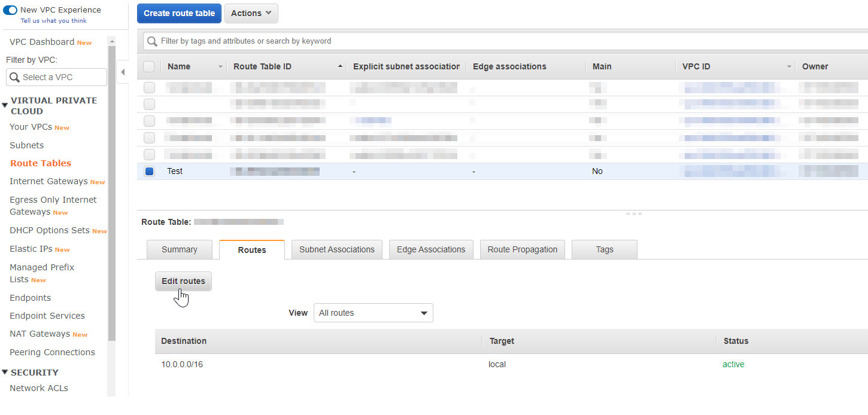Viewport: 868px width, 415px height.
Task: Check the select-all checkbox in table header
Action: click(x=149, y=66)
